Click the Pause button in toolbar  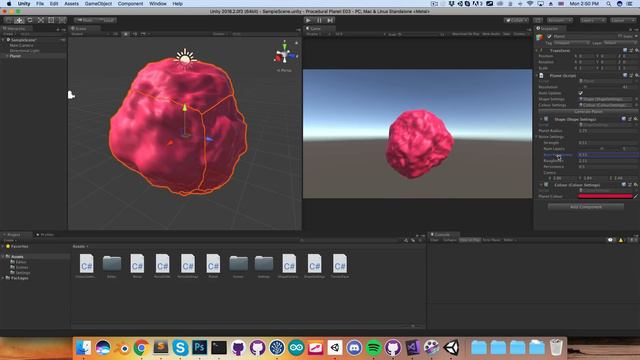(319, 20)
